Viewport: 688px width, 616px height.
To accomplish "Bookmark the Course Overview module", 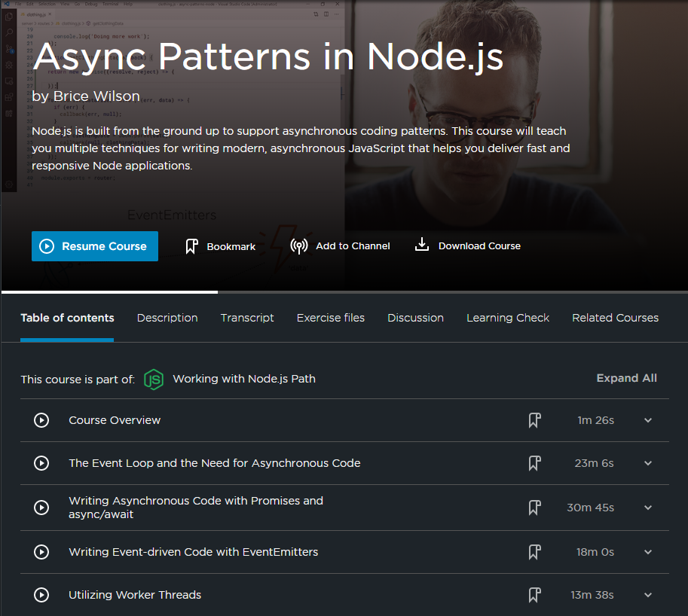I will pos(534,420).
